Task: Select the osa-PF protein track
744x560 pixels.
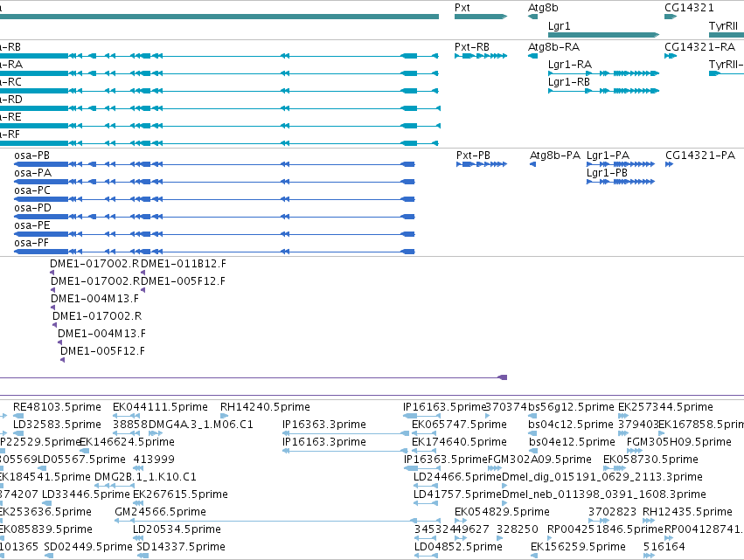Action: pyautogui.click(x=214, y=252)
